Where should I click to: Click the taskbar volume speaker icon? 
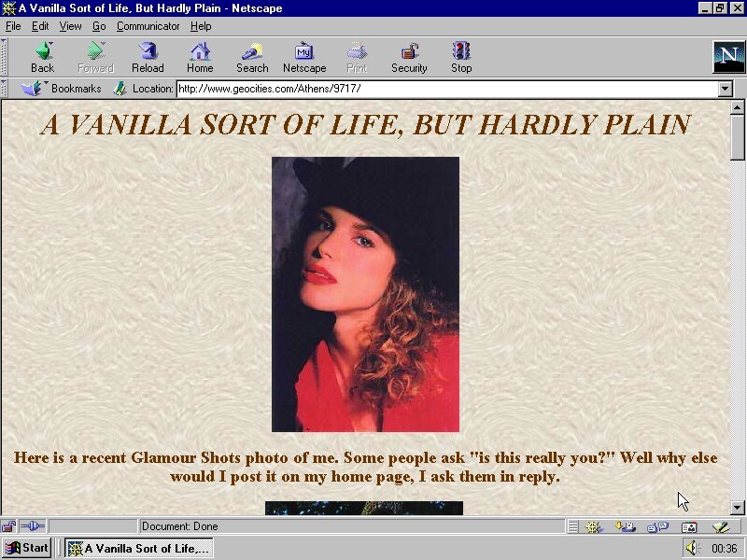[x=692, y=548]
